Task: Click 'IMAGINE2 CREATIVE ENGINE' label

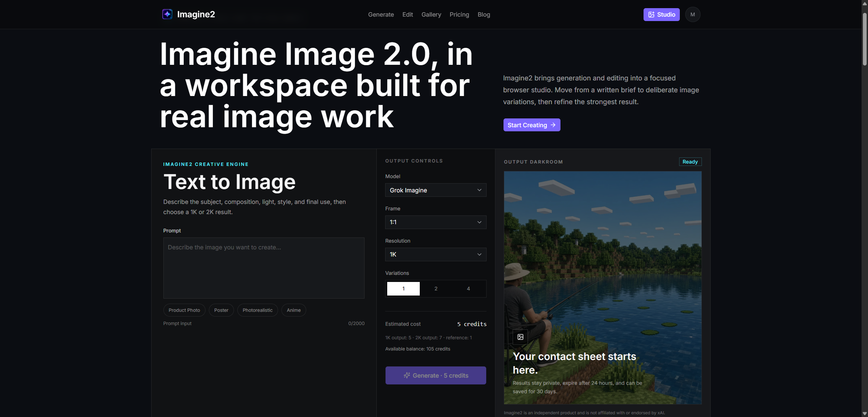Action: point(206,164)
